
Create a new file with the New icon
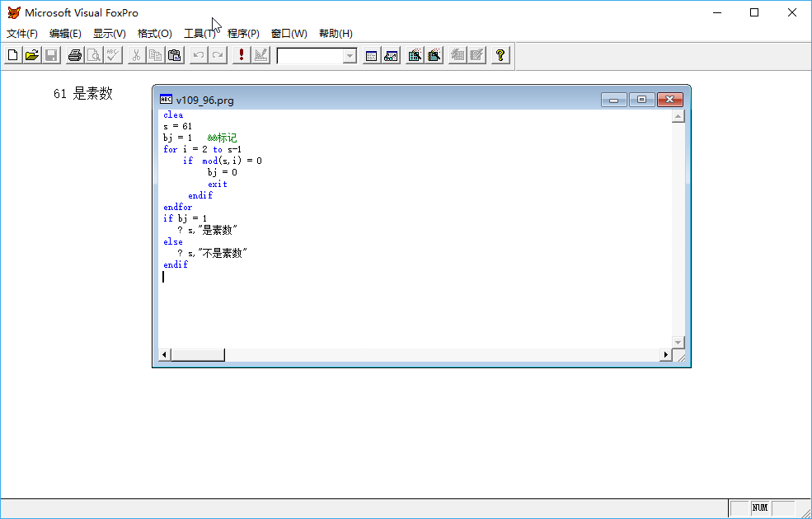pyautogui.click(x=13, y=55)
